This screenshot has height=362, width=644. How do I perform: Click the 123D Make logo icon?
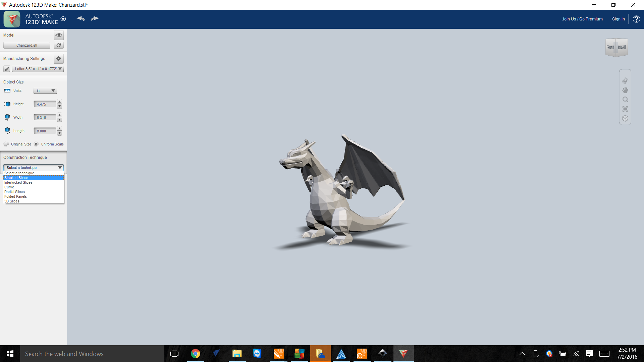click(x=12, y=19)
